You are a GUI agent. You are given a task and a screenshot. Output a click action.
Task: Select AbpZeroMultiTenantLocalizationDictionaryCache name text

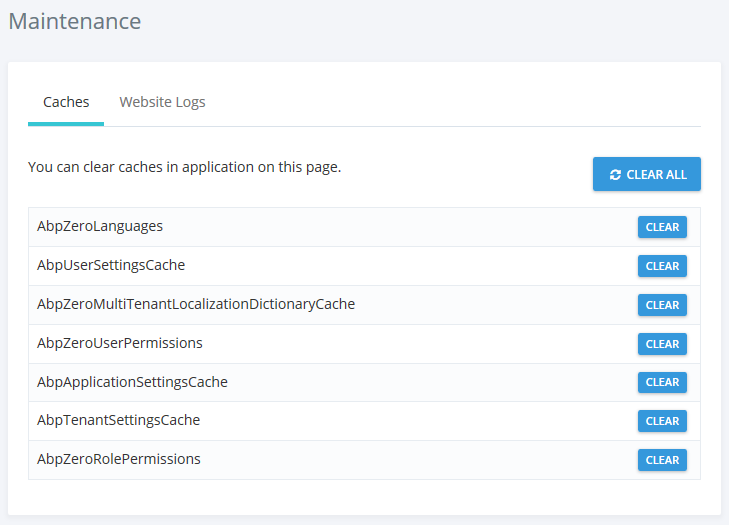coord(196,304)
